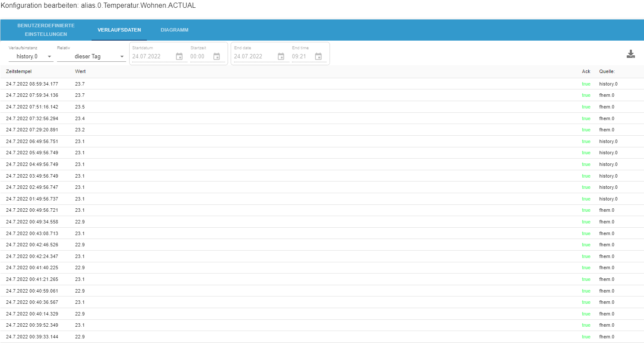Screen dimensions: 644x344
Task: Click history.0 source in the 08:59:34 row
Action: [608, 84]
